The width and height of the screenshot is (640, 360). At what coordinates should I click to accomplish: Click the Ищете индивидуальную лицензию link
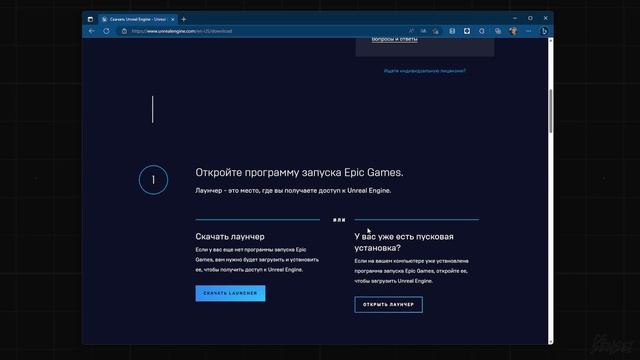click(x=424, y=71)
